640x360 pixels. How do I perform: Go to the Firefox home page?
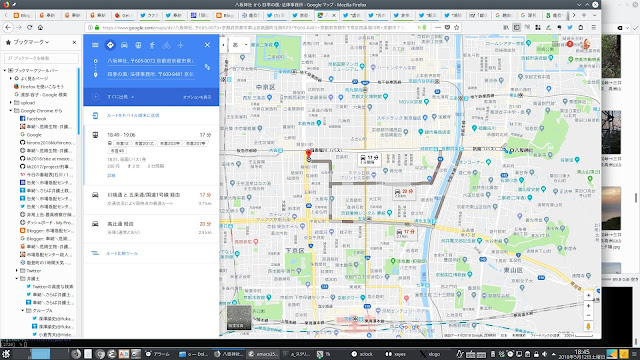tap(40, 27)
